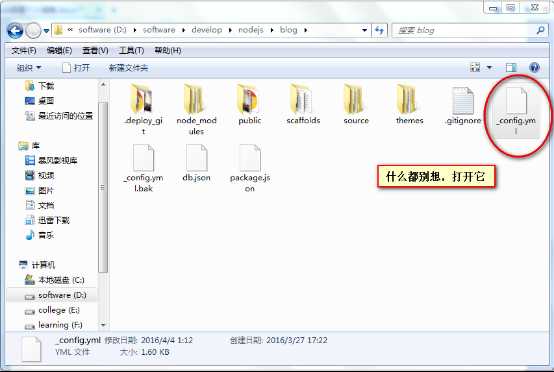This screenshot has height=372, width=554.
Task: Go back with the blue back arrow
Action: [x=15, y=30]
